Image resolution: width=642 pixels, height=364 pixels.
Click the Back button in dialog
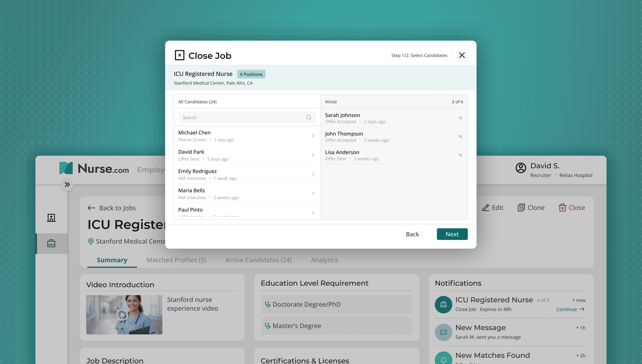coord(412,234)
